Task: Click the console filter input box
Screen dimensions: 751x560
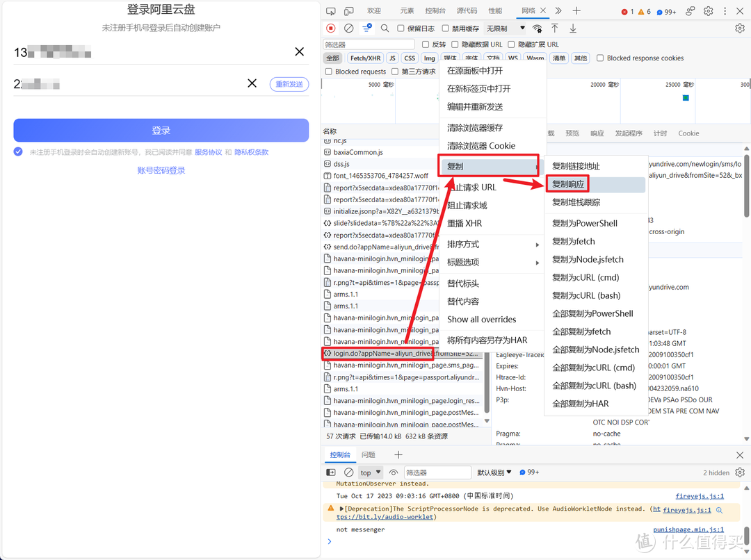Action: tap(438, 472)
